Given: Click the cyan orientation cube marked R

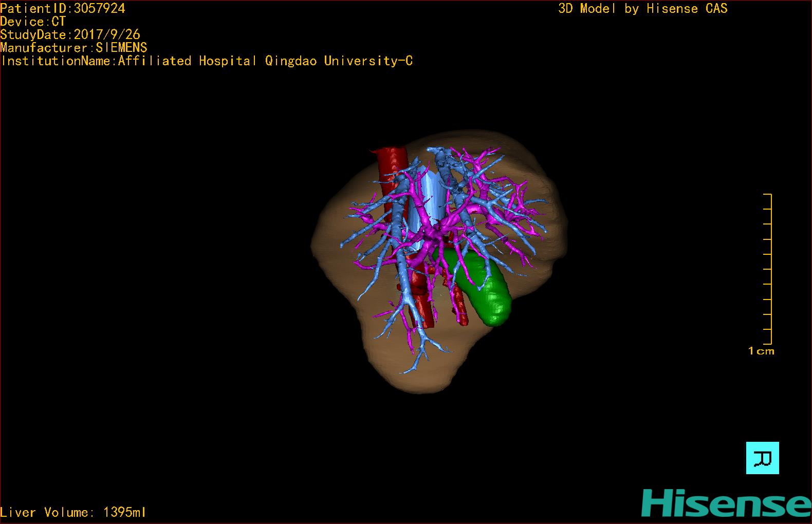Looking at the screenshot, I should pyautogui.click(x=762, y=458).
